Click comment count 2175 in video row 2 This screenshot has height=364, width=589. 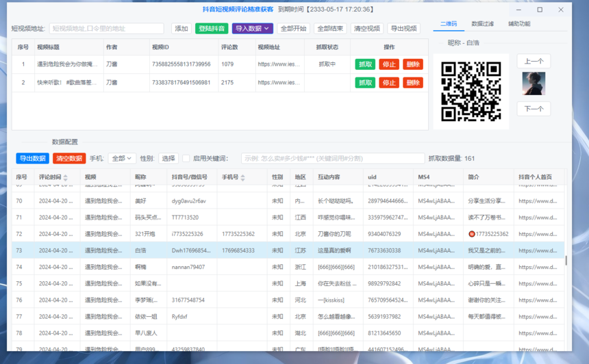[227, 83]
